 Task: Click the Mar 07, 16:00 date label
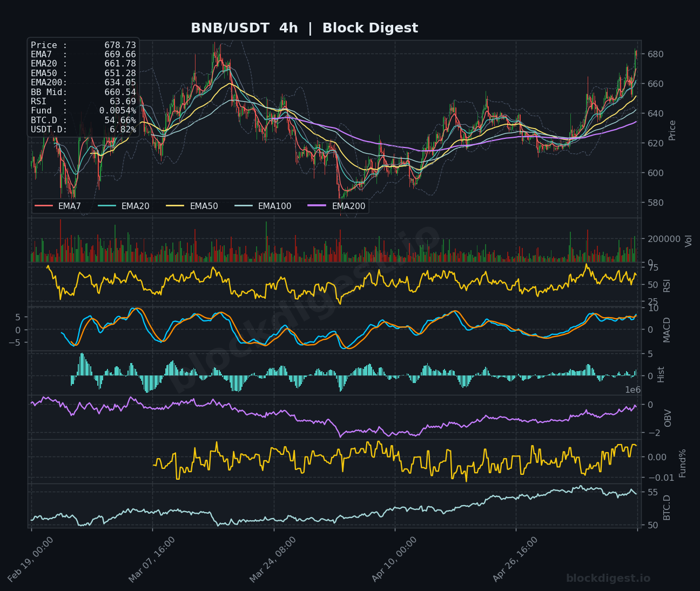[152, 560]
